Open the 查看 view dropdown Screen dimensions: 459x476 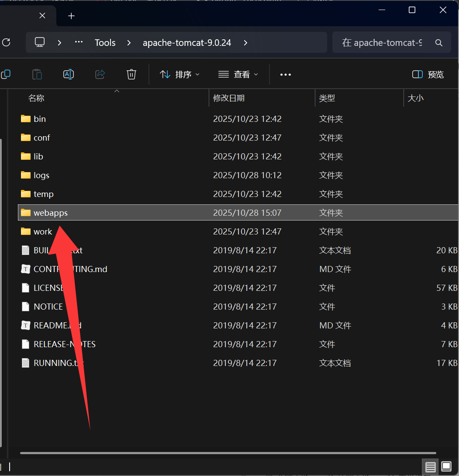point(238,74)
